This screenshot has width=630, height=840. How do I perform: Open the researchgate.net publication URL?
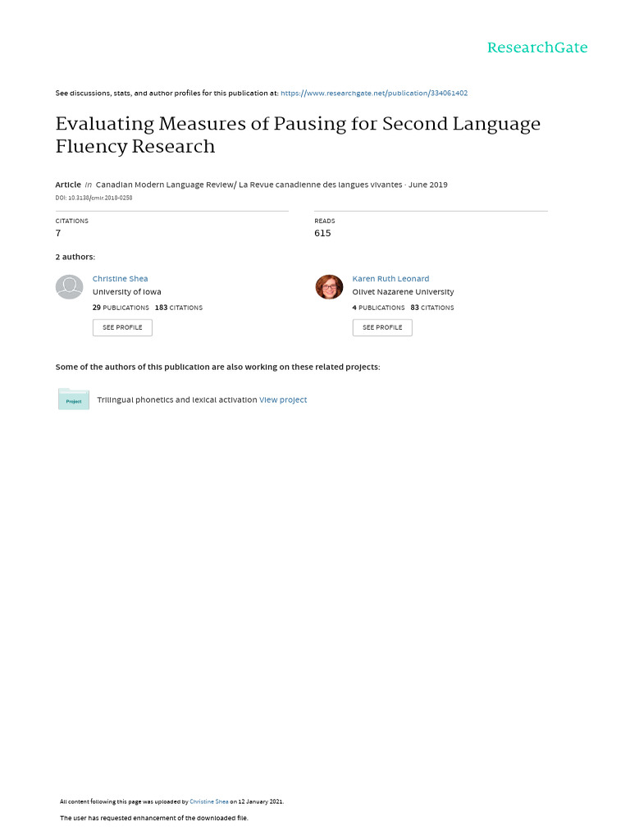pyautogui.click(x=374, y=94)
